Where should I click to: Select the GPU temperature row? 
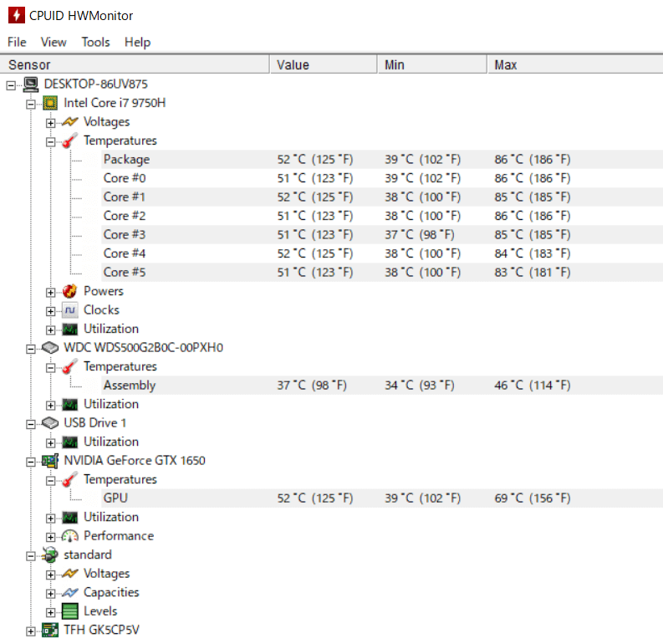[x=382, y=498]
